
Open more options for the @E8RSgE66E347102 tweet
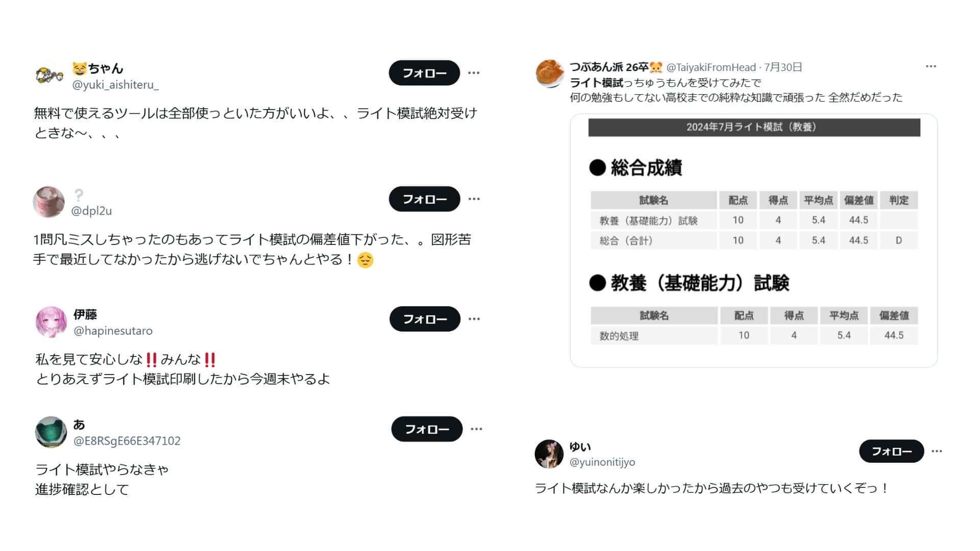click(x=476, y=429)
